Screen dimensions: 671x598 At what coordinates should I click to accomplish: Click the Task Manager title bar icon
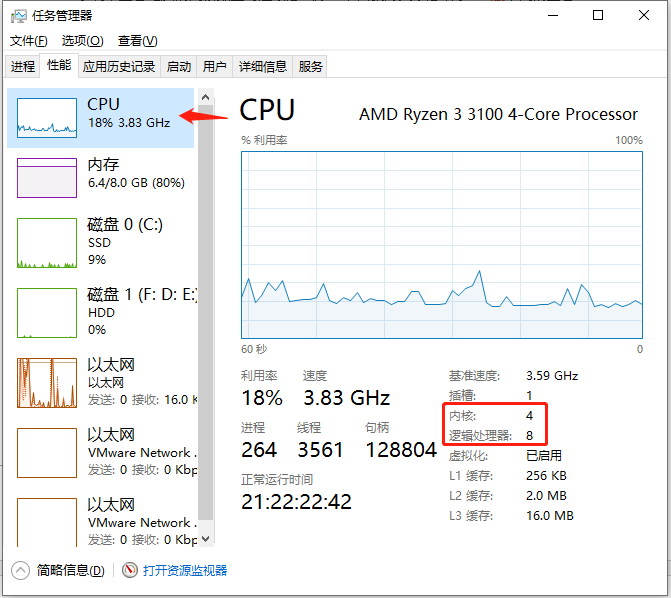pyautogui.click(x=18, y=16)
